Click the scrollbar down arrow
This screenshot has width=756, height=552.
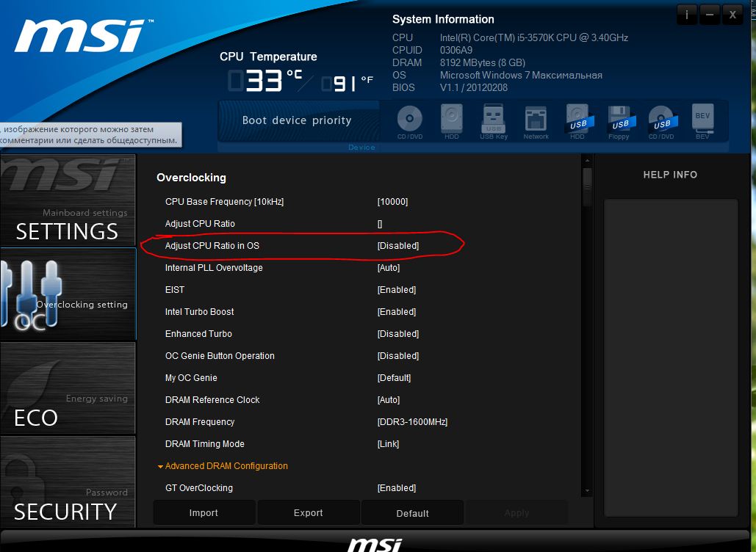click(x=587, y=491)
